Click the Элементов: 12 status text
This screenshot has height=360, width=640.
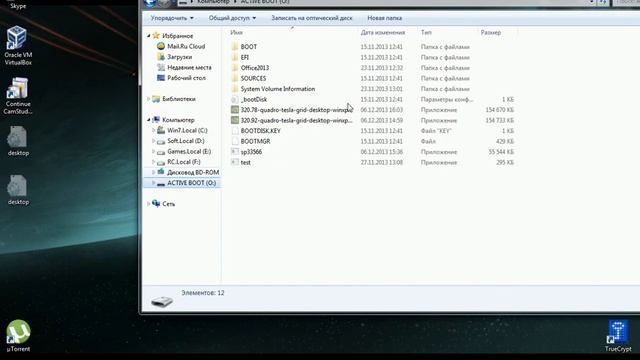[203, 293]
